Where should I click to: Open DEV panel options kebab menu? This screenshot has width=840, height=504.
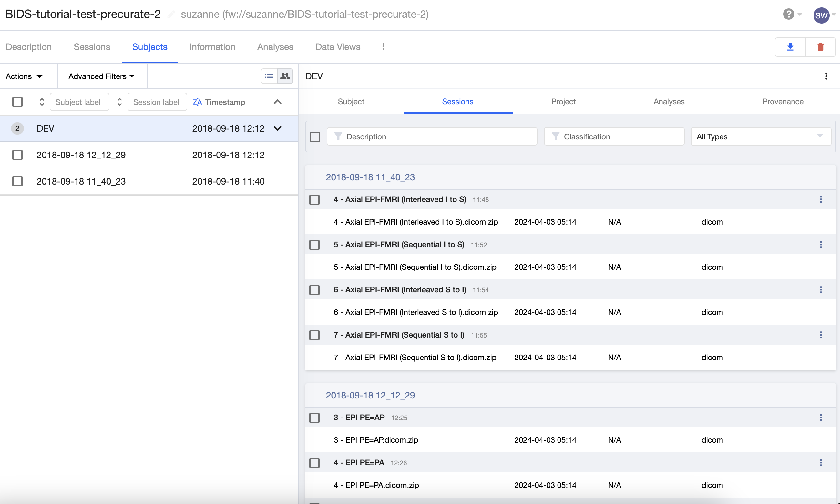826,76
